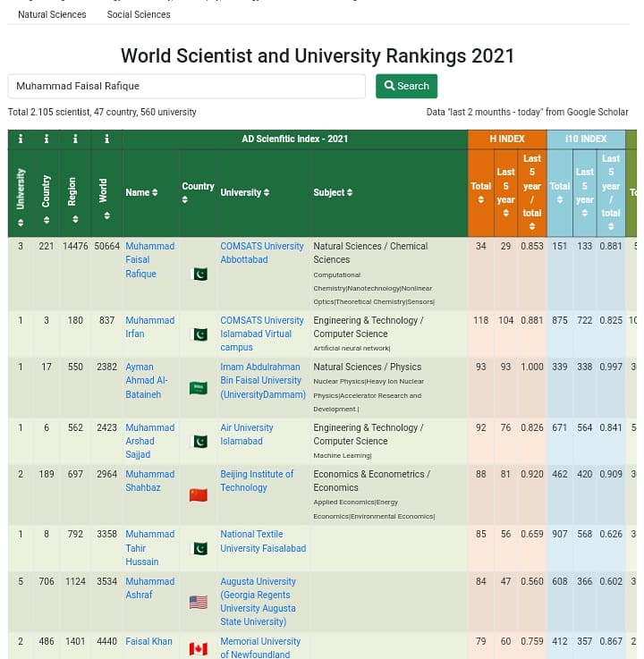Click the Pakistan flag in Muhammad Faisal Rafique row
644x659 pixels.
[199, 274]
